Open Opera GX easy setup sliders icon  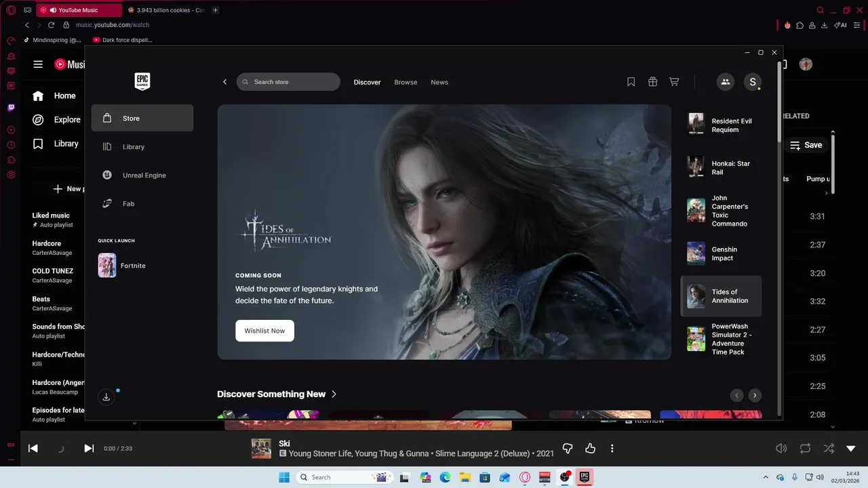coord(857,25)
